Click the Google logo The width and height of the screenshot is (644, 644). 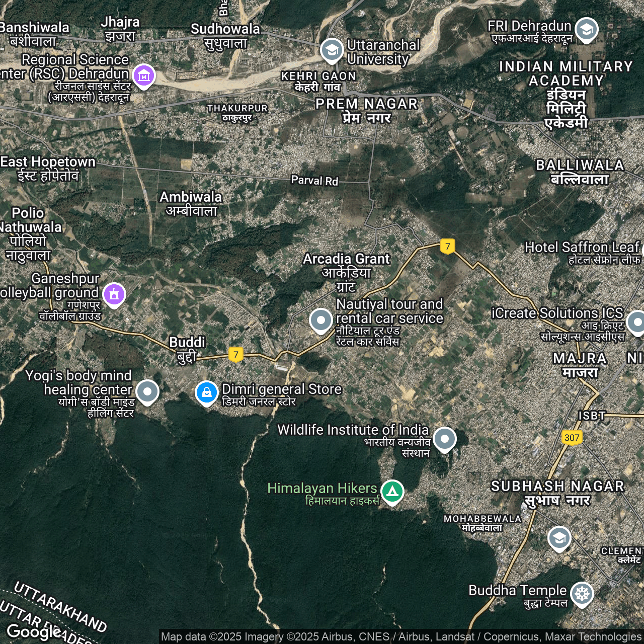(34, 631)
